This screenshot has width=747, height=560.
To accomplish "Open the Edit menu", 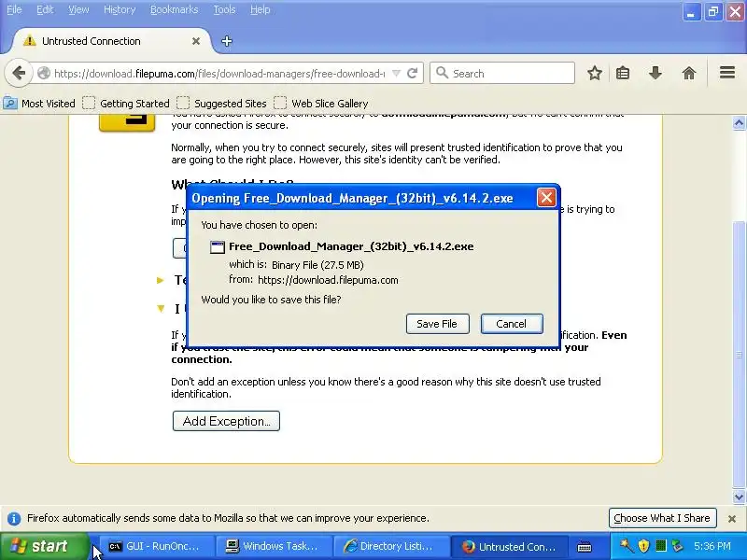I will [x=45, y=9].
